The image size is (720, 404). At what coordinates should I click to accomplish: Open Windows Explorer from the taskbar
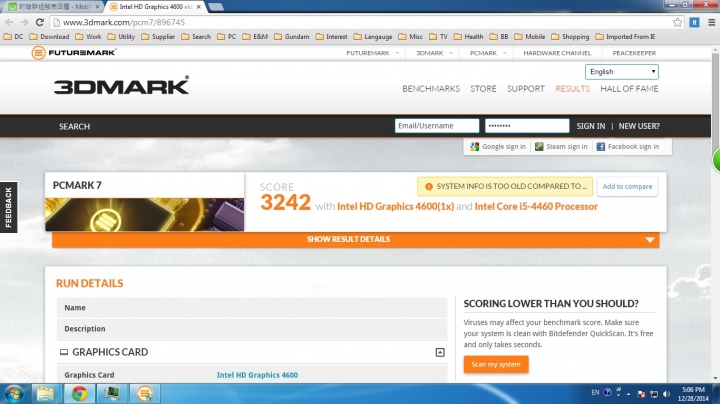click(45, 394)
